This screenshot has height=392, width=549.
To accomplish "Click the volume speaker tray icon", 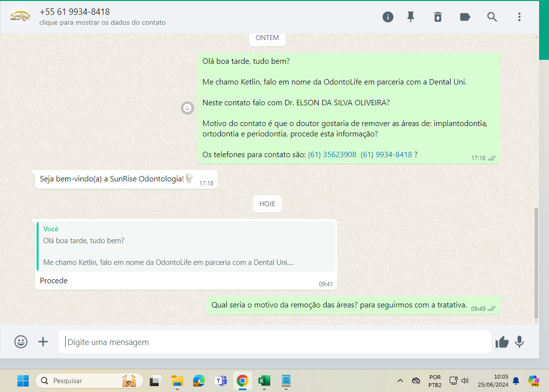I will pyautogui.click(x=465, y=381).
